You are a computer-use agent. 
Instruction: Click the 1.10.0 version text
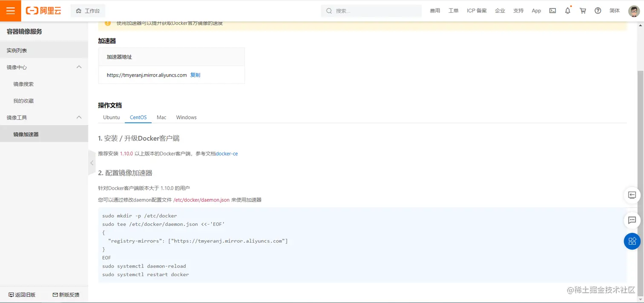[x=126, y=153]
